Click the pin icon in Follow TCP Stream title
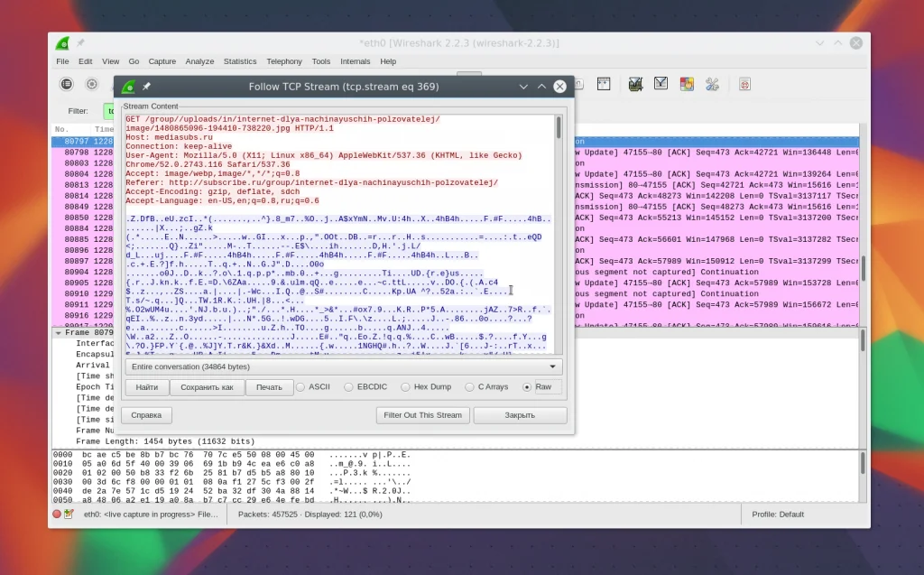 coord(146,86)
